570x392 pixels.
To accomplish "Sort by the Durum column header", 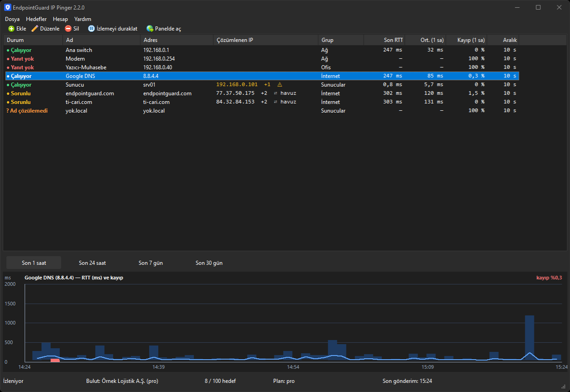I will [33, 40].
